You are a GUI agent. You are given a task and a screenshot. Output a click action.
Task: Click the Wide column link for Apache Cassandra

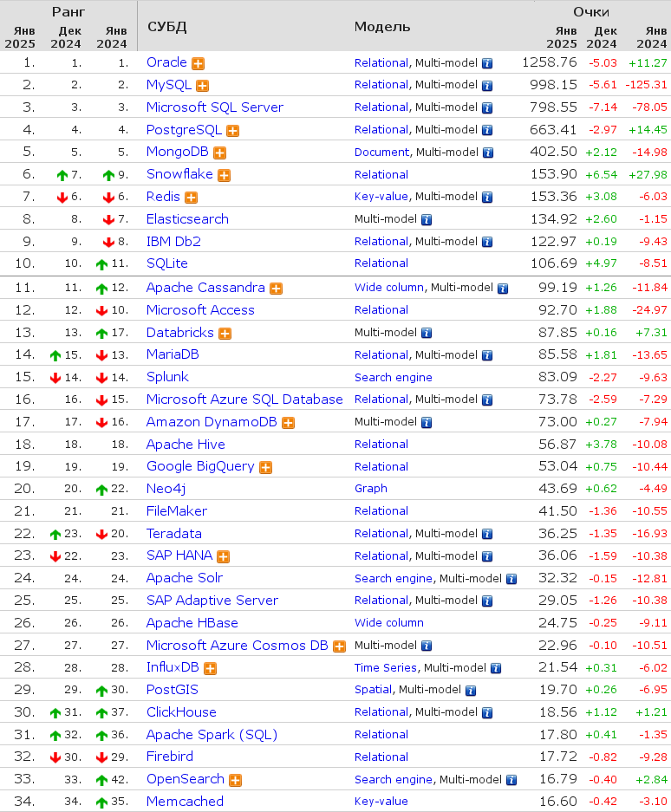click(389, 288)
